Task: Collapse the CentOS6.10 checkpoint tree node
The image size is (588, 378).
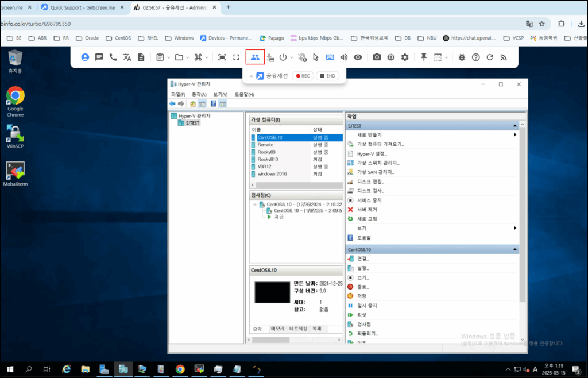Action: coord(255,205)
